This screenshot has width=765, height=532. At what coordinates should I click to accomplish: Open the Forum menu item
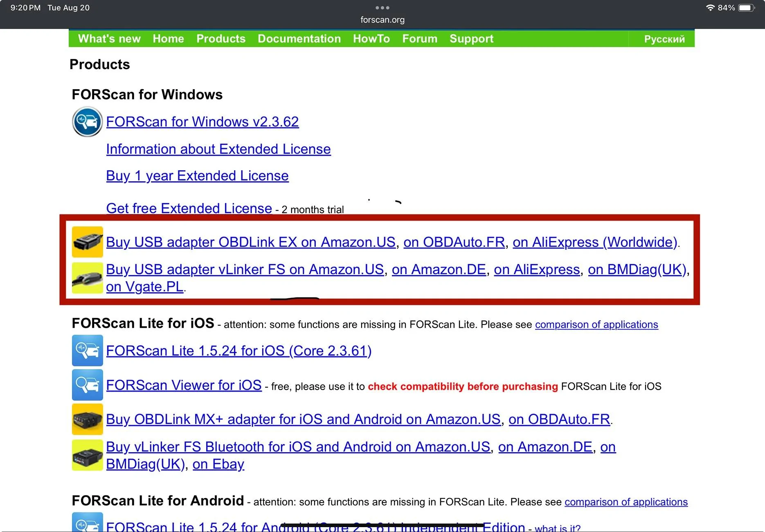(420, 38)
